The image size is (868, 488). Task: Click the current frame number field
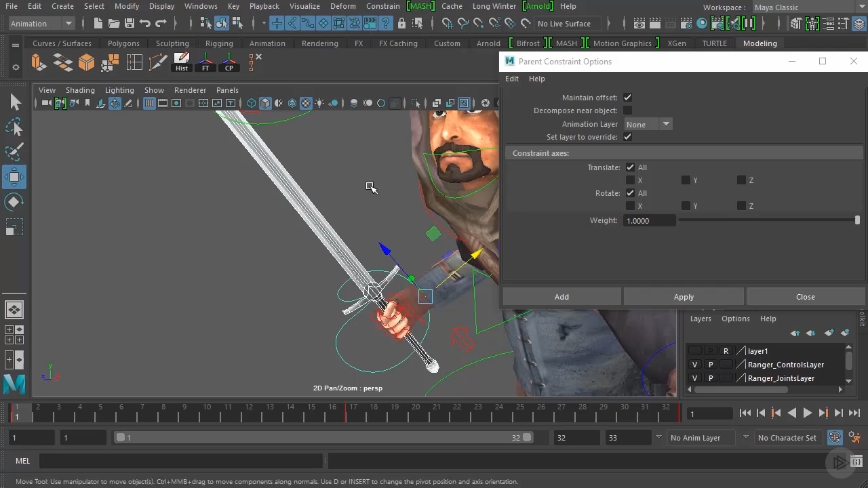[710, 413]
